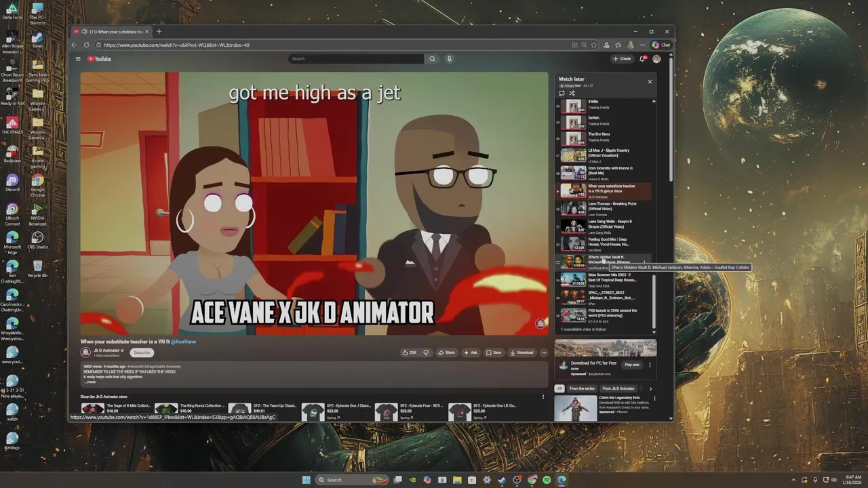Play 'Ibiza Summer Mix 2025' playlist video
The height and width of the screenshot is (488, 868).
(605, 280)
